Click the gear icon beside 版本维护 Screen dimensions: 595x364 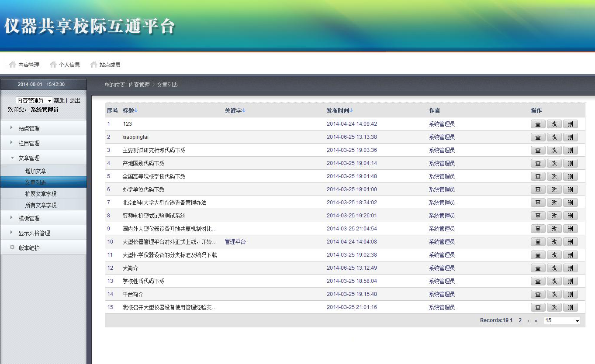[x=12, y=247]
